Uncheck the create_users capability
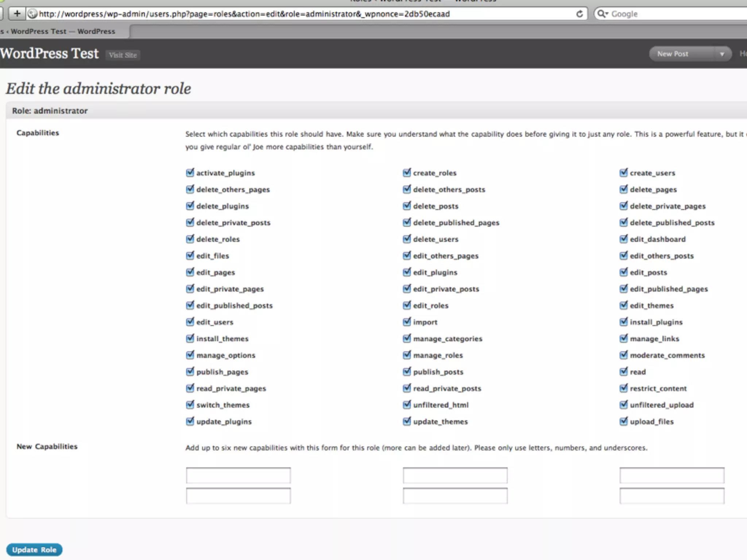 pos(624,172)
